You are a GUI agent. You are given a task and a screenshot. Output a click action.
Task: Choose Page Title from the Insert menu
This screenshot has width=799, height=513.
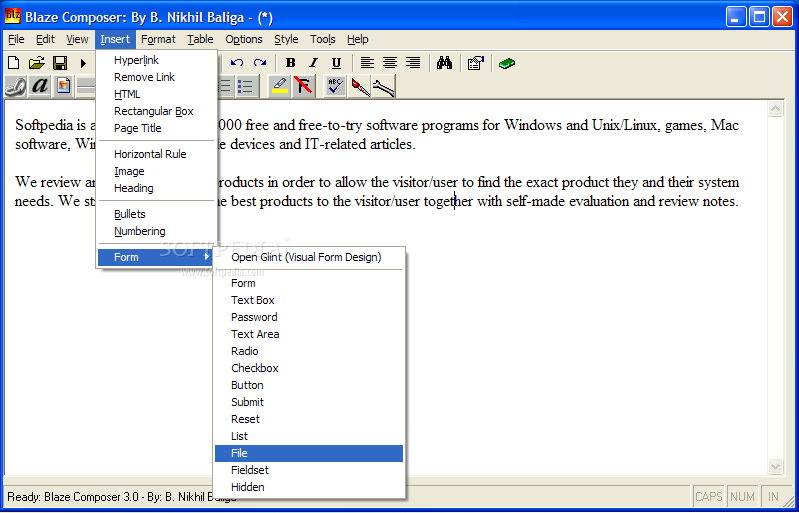(x=157, y=128)
